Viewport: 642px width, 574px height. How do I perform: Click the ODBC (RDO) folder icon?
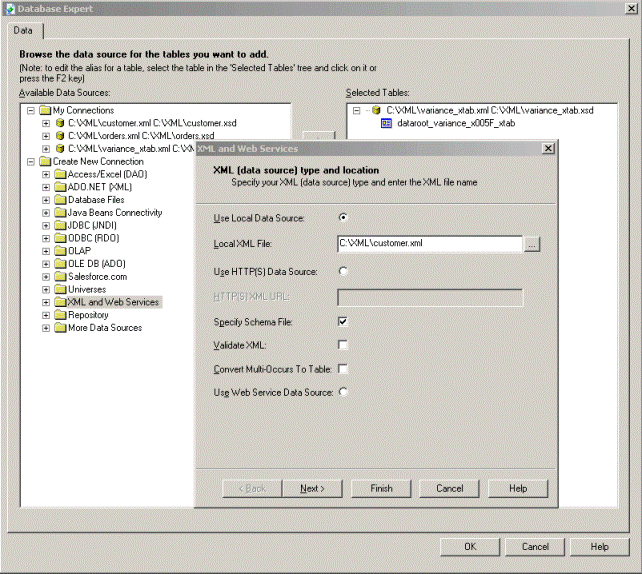(x=60, y=238)
